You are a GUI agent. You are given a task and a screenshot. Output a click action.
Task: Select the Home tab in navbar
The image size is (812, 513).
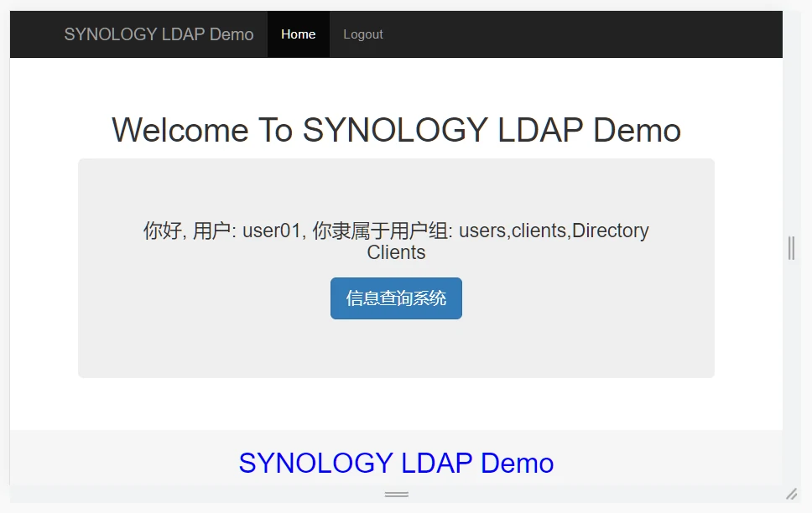point(298,34)
